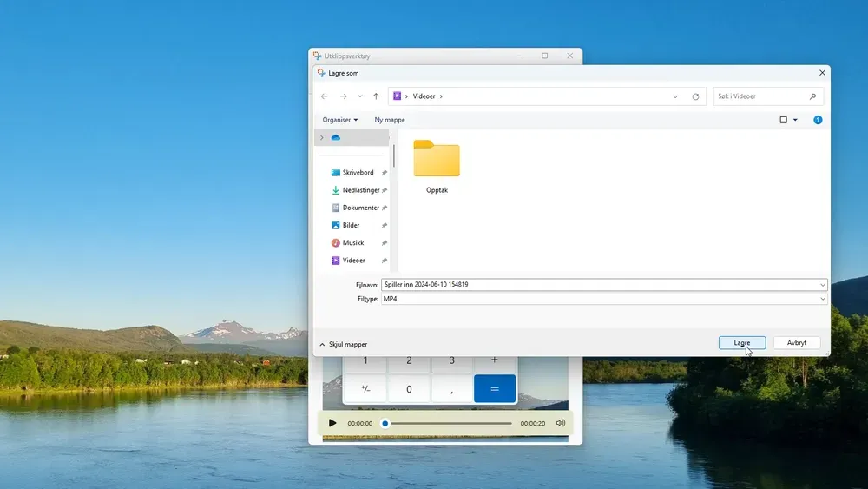Click the up-folder arrow icon

click(x=376, y=96)
